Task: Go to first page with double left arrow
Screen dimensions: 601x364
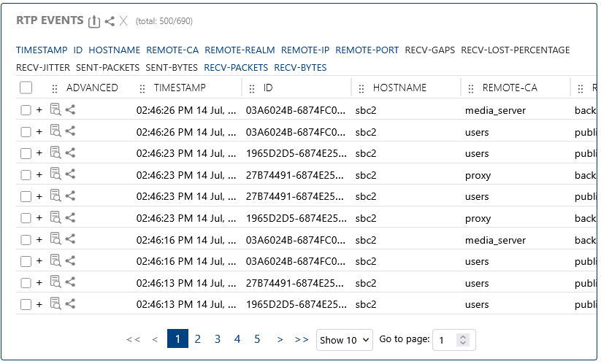Action: [x=133, y=339]
